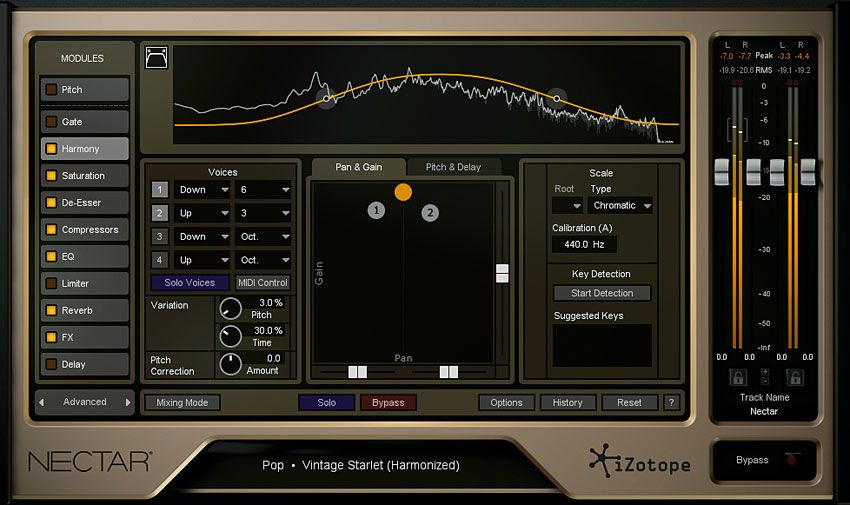Click the Pitch Correction Amount knob

coord(230,365)
